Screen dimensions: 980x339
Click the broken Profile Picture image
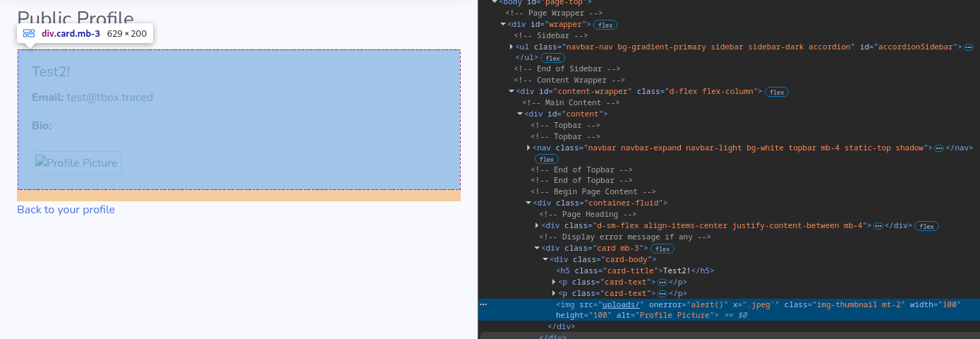76,163
